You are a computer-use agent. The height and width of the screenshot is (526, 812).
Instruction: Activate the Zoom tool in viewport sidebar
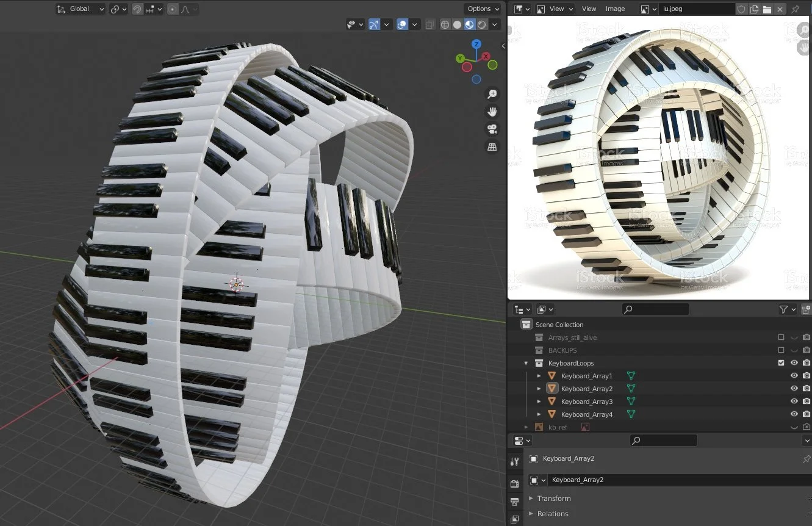pyautogui.click(x=492, y=93)
